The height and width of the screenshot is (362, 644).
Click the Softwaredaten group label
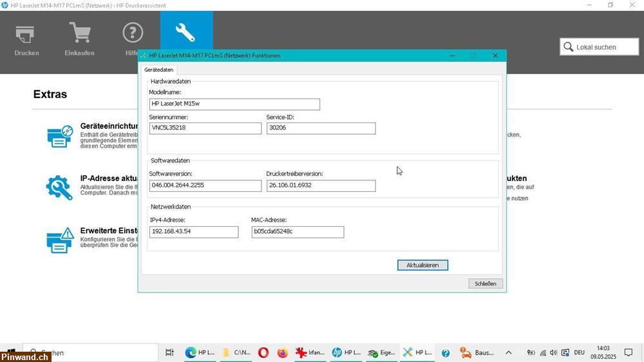coord(170,160)
